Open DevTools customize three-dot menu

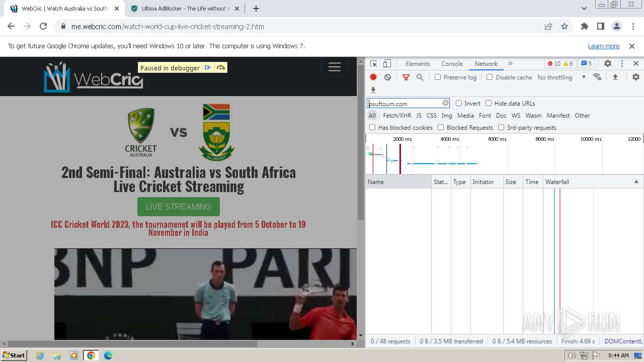pos(622,64)
